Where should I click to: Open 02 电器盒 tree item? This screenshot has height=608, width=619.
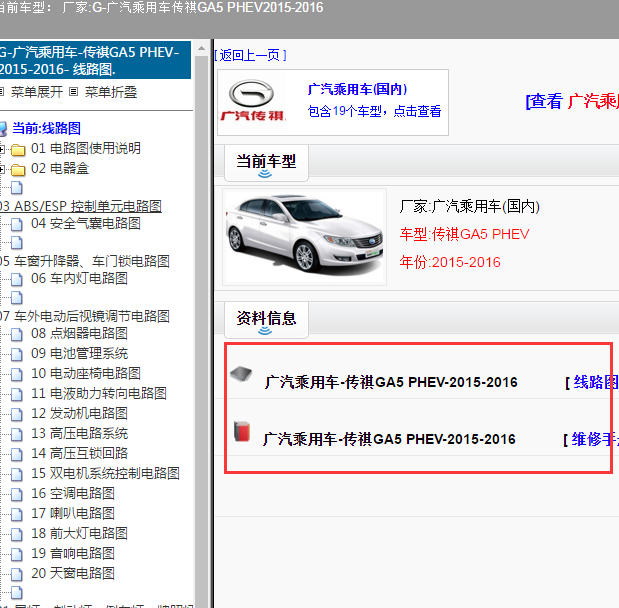tap(60, 169)
